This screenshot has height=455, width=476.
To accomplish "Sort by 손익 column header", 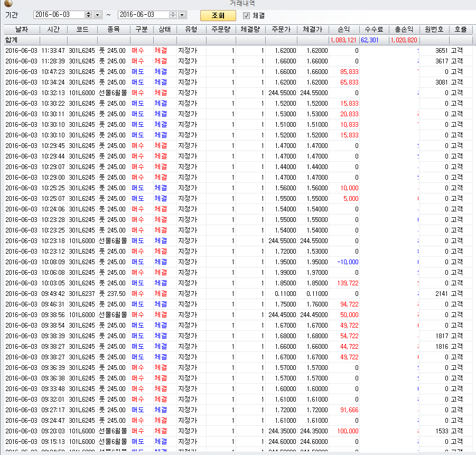I will click(344, 30).
